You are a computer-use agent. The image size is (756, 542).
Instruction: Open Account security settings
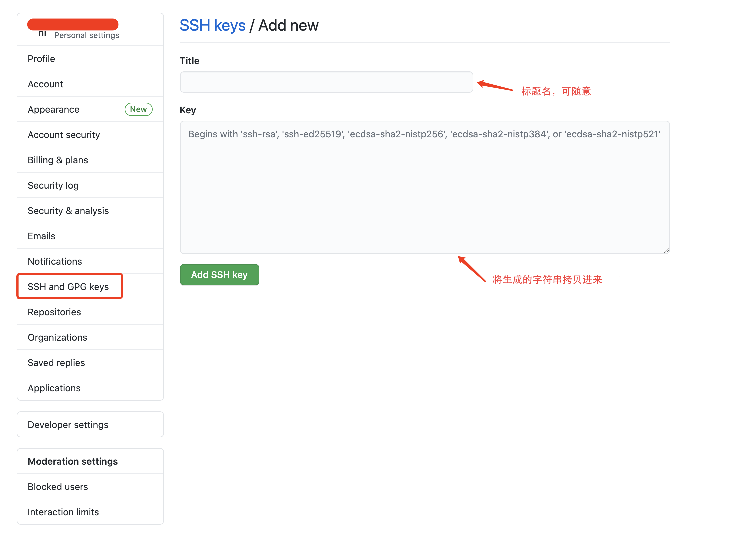[64, 135]
